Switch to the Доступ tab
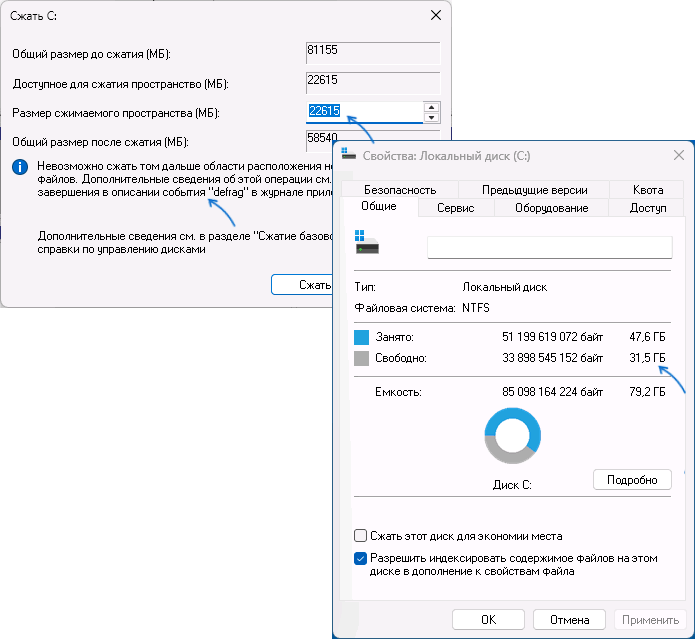The image size is (695, 639). tap(648, 208)
